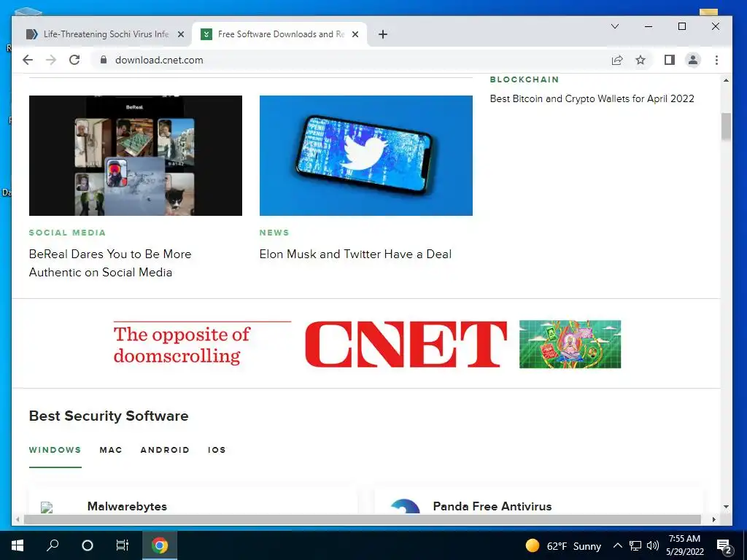Share this page via share icon
The height and width of the screenshot is (560, 747).
(617, 60)
